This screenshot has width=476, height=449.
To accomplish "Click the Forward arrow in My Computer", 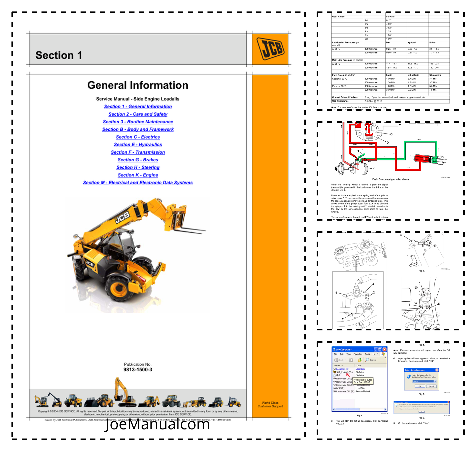I will coord(351,360).
